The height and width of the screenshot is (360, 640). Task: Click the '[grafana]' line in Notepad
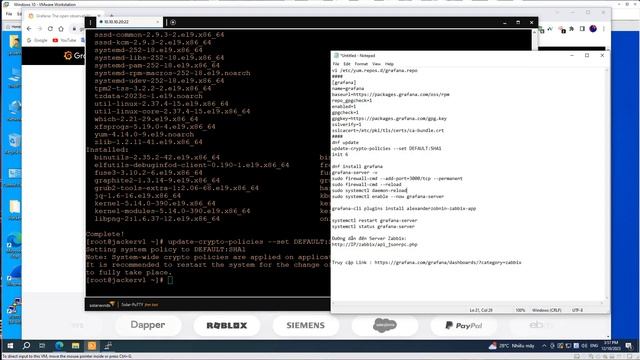tap(344, 82)
